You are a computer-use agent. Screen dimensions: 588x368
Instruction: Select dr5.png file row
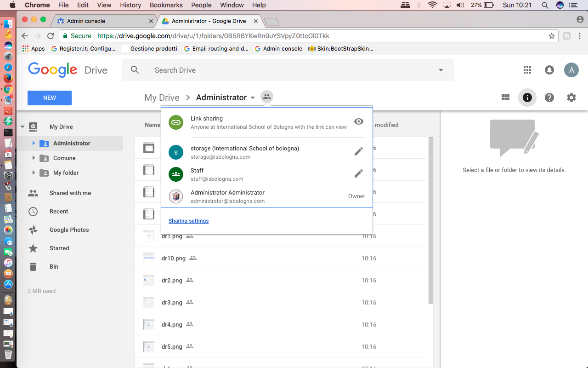pos(280,347)
